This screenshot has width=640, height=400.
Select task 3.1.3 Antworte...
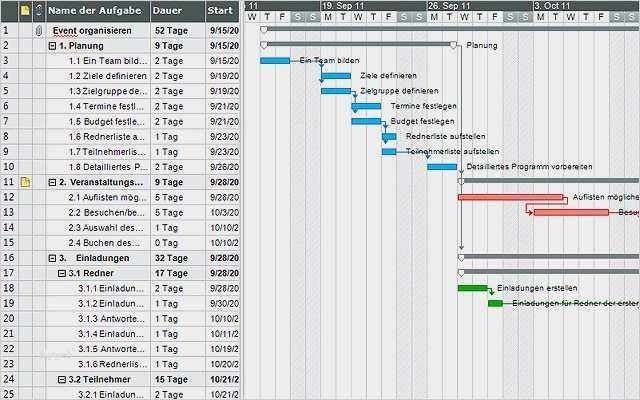click(x=111, y=319)
